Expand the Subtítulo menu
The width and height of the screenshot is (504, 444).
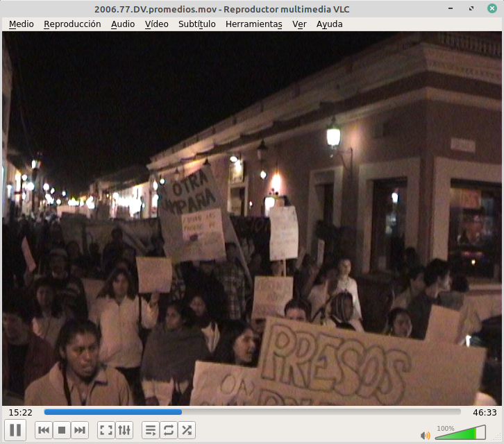pos(197,24)
